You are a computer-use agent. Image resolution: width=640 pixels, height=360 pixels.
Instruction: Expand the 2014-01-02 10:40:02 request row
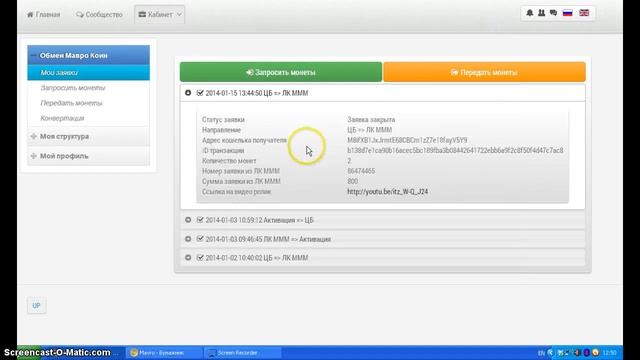click(x=188, y=258)
